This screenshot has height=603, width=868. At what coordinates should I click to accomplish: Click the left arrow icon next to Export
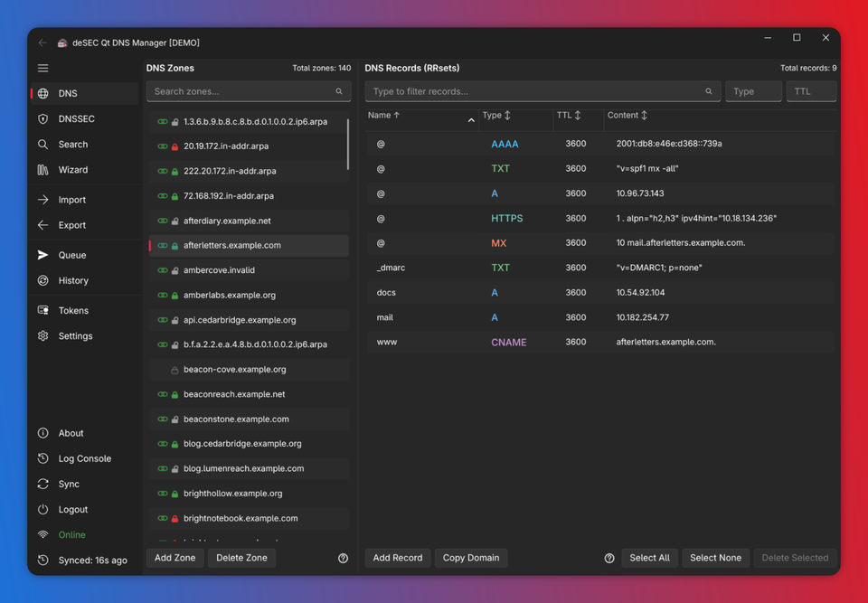pyautogui.click(x=42, y=225)
